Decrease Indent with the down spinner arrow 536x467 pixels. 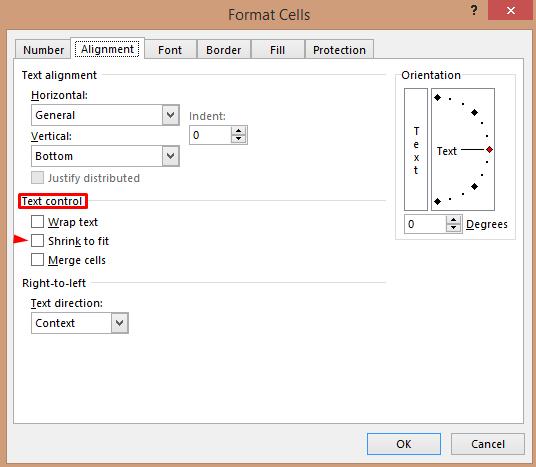click(x=238, y=138)
